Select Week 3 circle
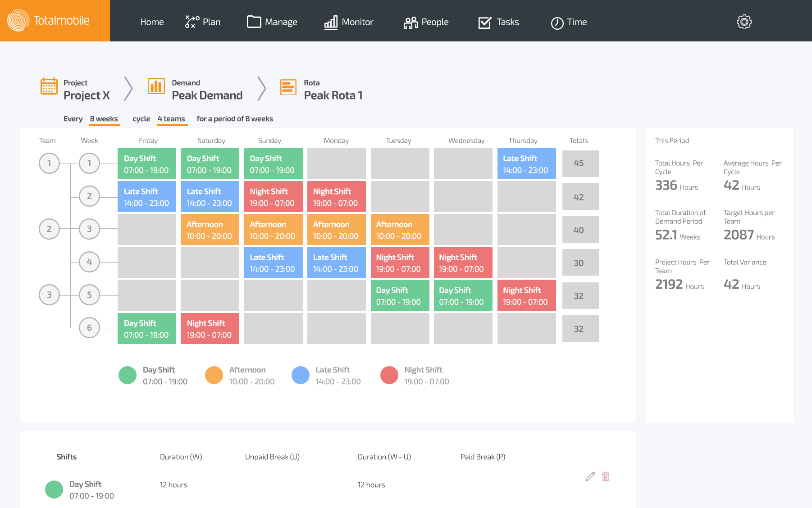 click(x=89, y=229)
